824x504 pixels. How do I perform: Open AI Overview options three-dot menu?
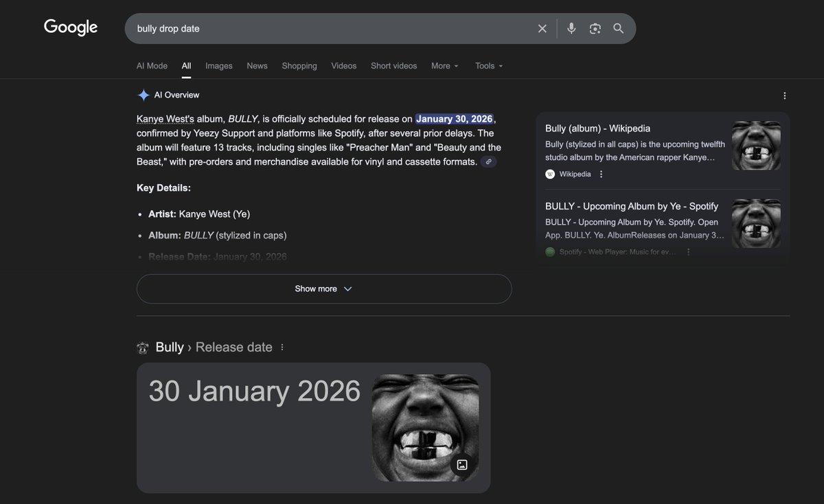click(785, 95)
